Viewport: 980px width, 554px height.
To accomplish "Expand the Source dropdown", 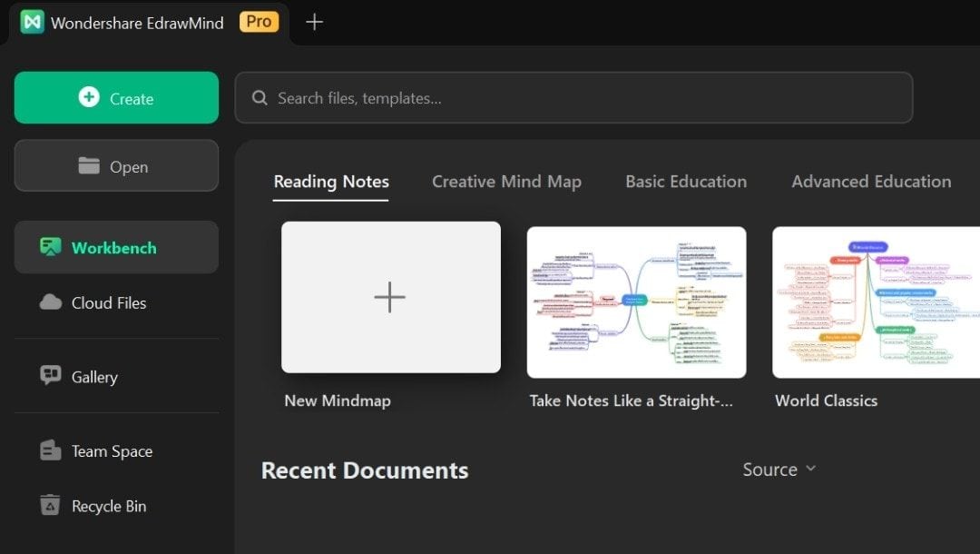I will coord(779,470).
